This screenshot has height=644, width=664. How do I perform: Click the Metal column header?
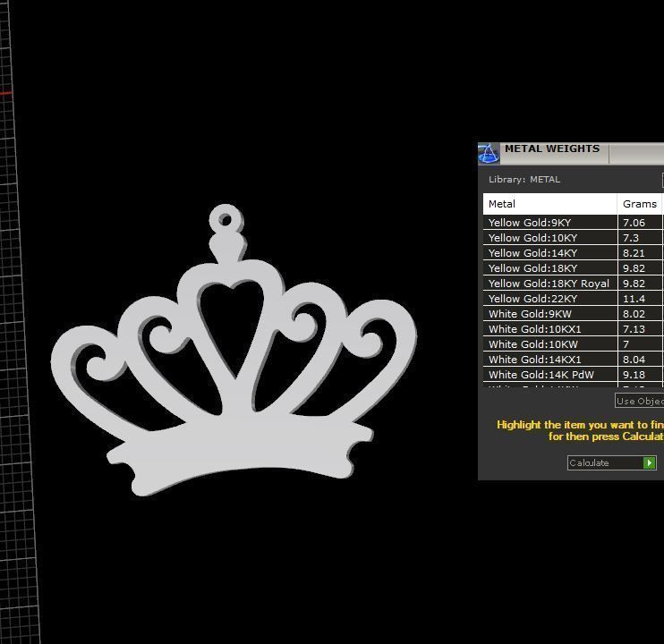pyautogui.click(x=549, y=204)
